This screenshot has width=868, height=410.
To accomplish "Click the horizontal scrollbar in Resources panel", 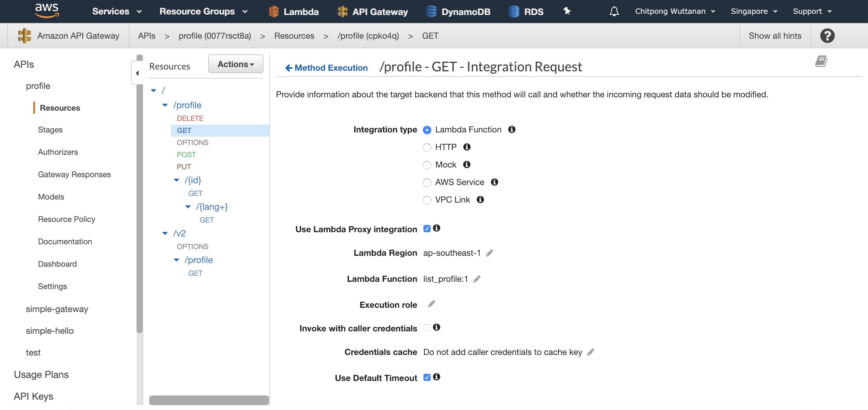I will [x=209, y=400].
